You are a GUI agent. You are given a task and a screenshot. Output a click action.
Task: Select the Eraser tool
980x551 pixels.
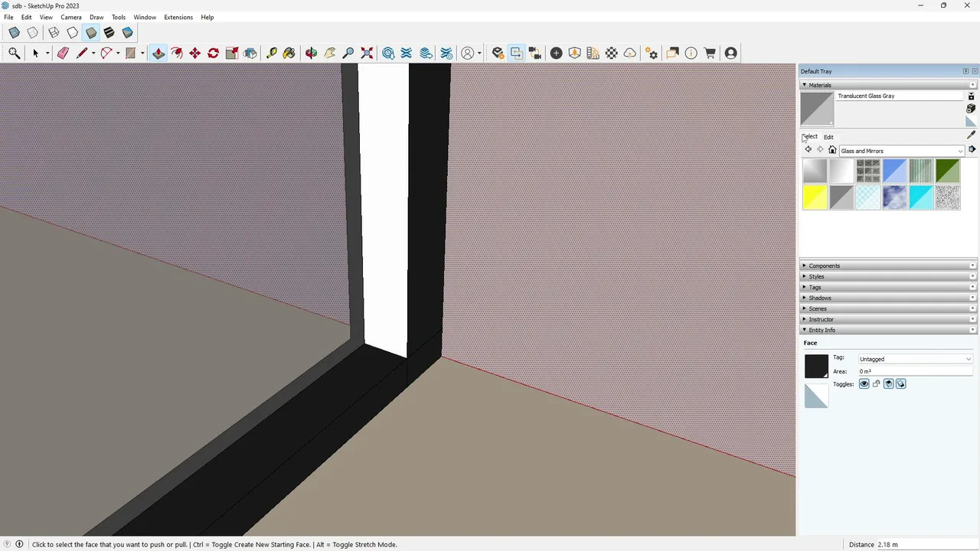point(63,53)
